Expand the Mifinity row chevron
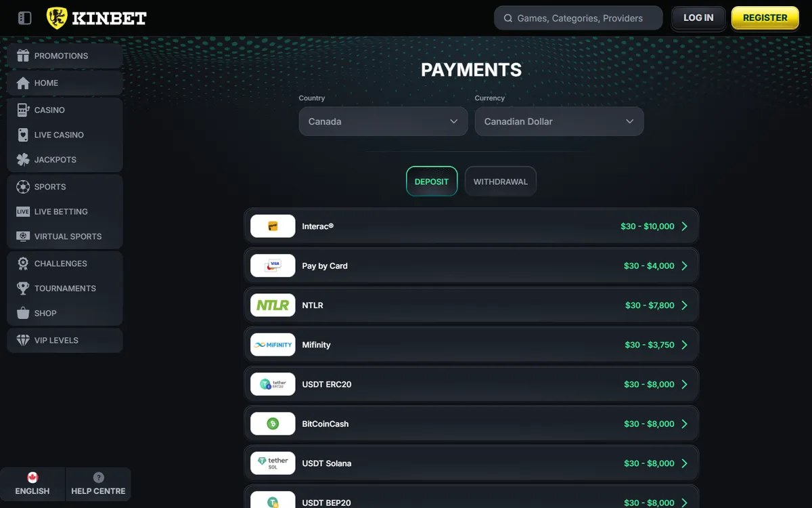Image resolution: width=812 pixels, height=508 pixels. (685, 345)
